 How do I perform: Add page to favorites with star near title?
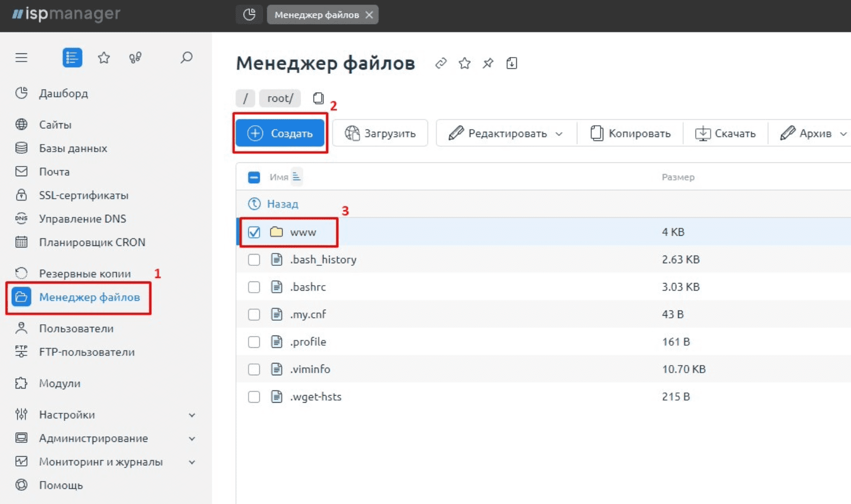tap(464, 63)
